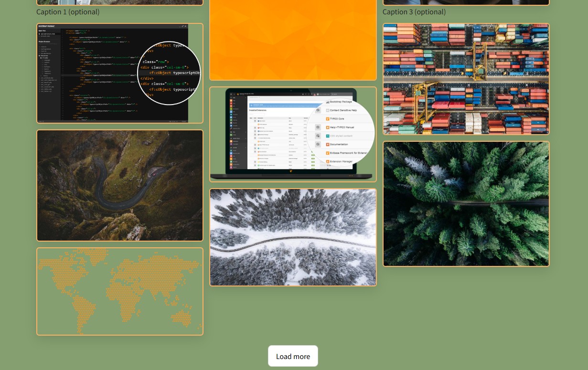Click the Load more button
The width and height of the screenshot is (588, 370).
coord(293,356)
